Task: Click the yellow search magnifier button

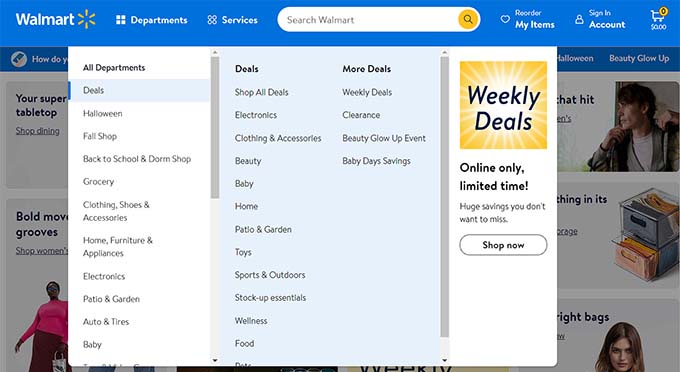Action: [x=468, y=19]
